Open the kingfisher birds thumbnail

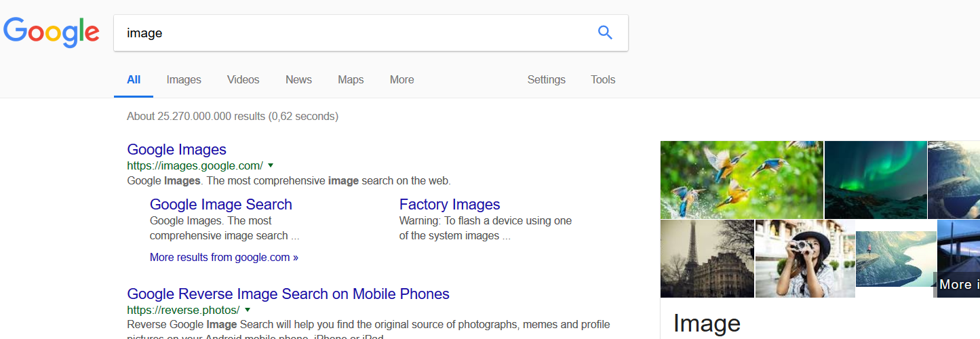tap(741, 180)
